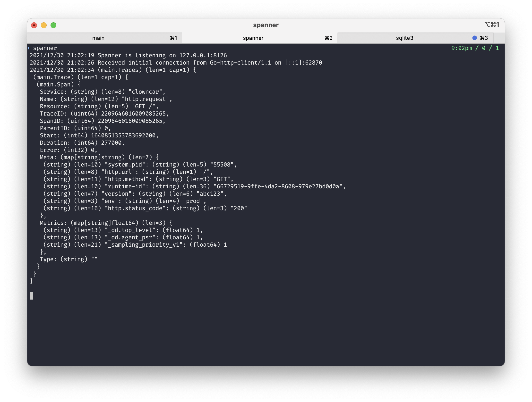The height and width of the screenshot is (402, 532).
Task: Click the blue prompt arrow before spanner
Action: tap(29, 48)
